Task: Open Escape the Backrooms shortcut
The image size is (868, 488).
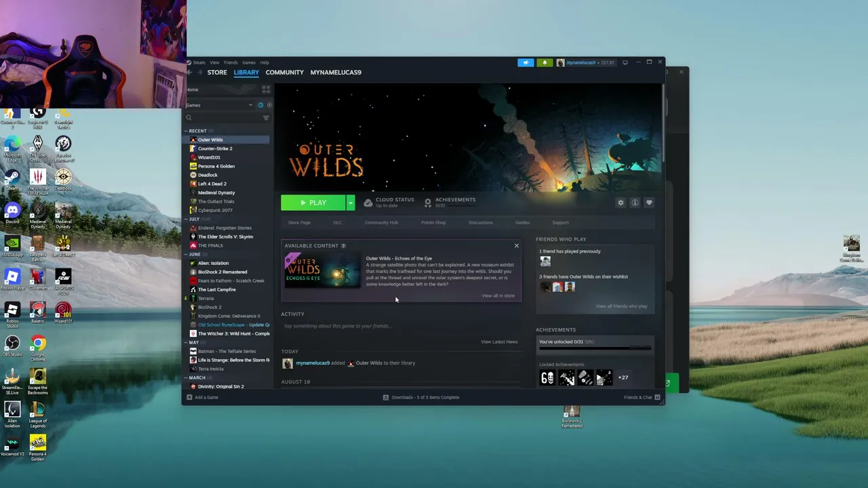Action: coord(38,381)
